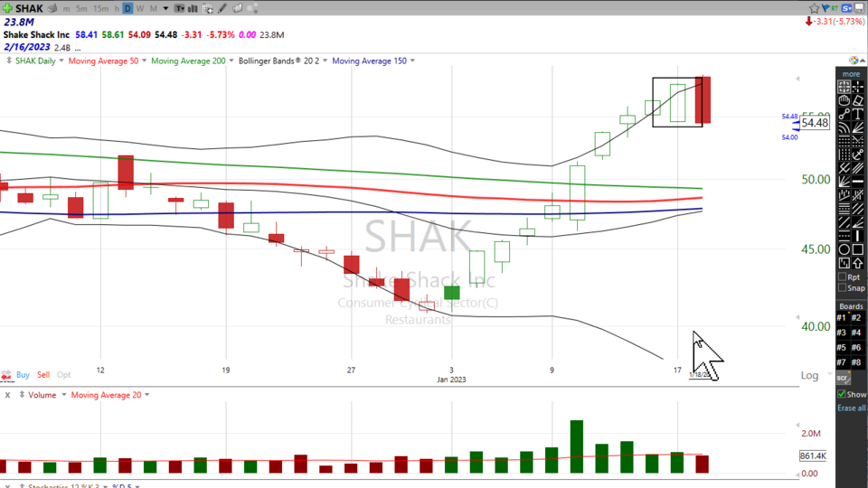This screenshot has height=488, width=868.
Task: Click the Buy link
Action: pos(23,374)
